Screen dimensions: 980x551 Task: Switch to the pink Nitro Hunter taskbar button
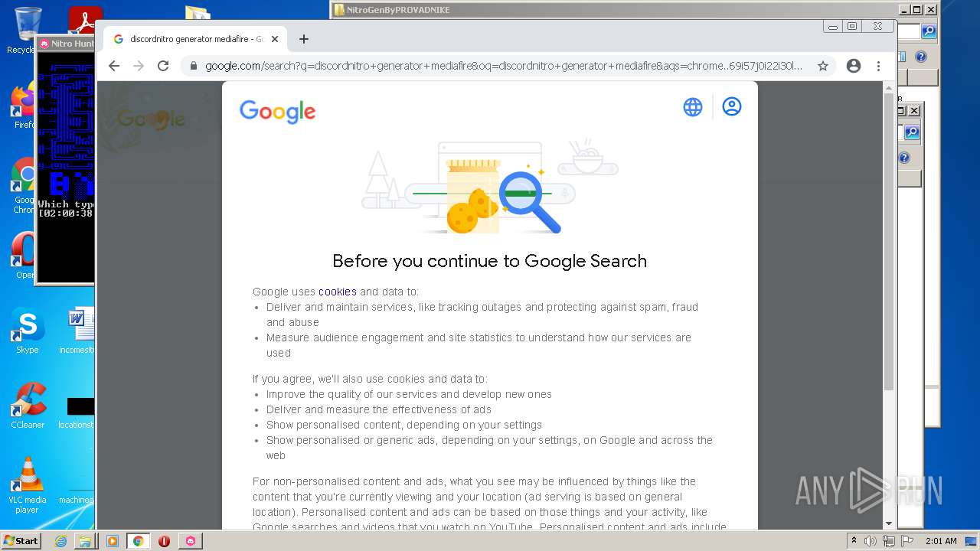coord(190,541)
